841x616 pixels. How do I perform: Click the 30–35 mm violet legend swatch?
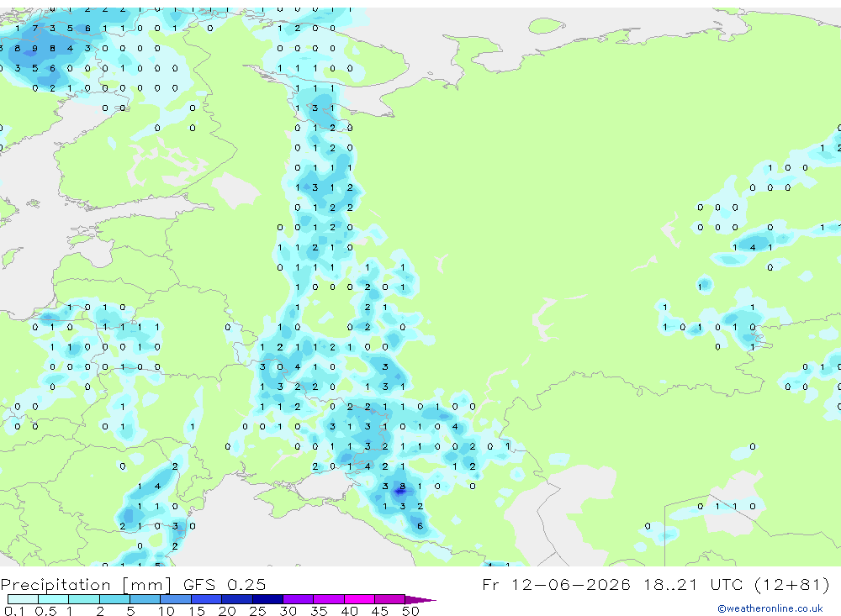coord(299,599)
